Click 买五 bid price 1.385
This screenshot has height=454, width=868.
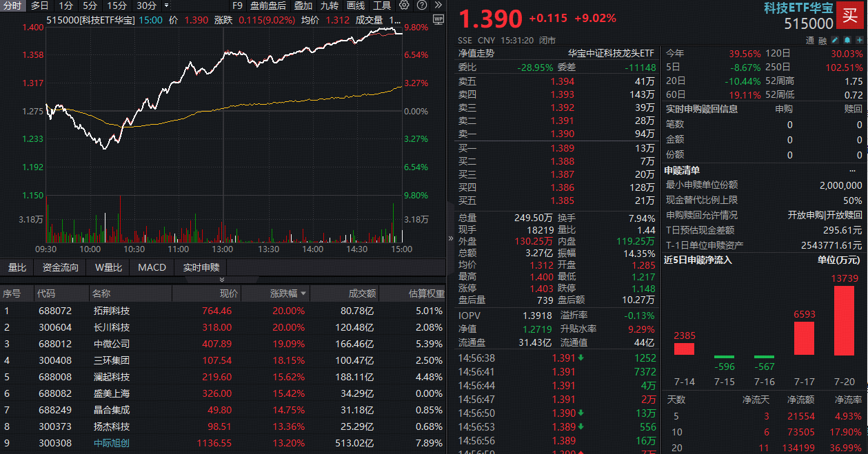[562, 201]
